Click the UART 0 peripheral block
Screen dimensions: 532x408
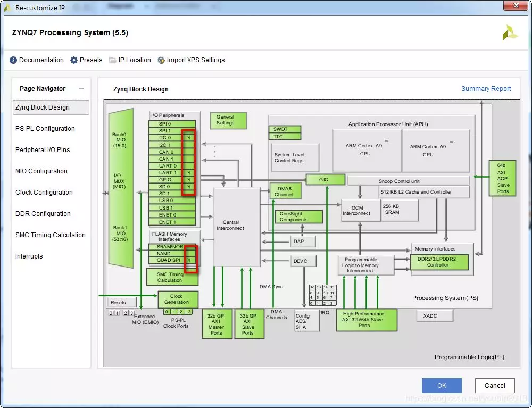coord(172,166)
